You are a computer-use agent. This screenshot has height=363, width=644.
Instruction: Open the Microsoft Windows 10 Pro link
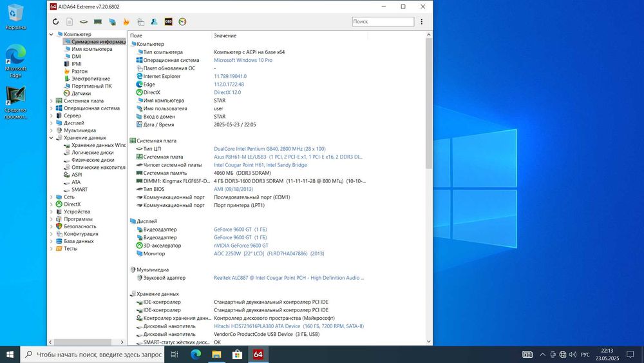243,60
